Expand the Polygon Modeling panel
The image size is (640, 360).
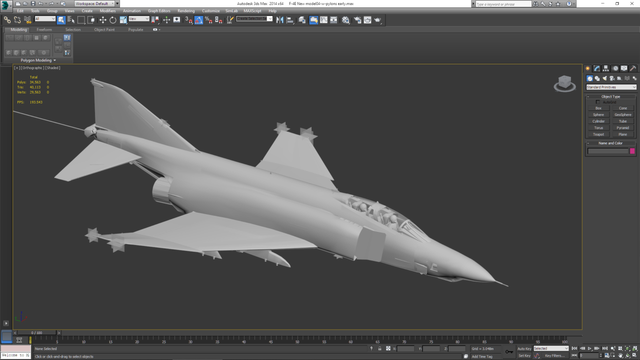[38, 60]
